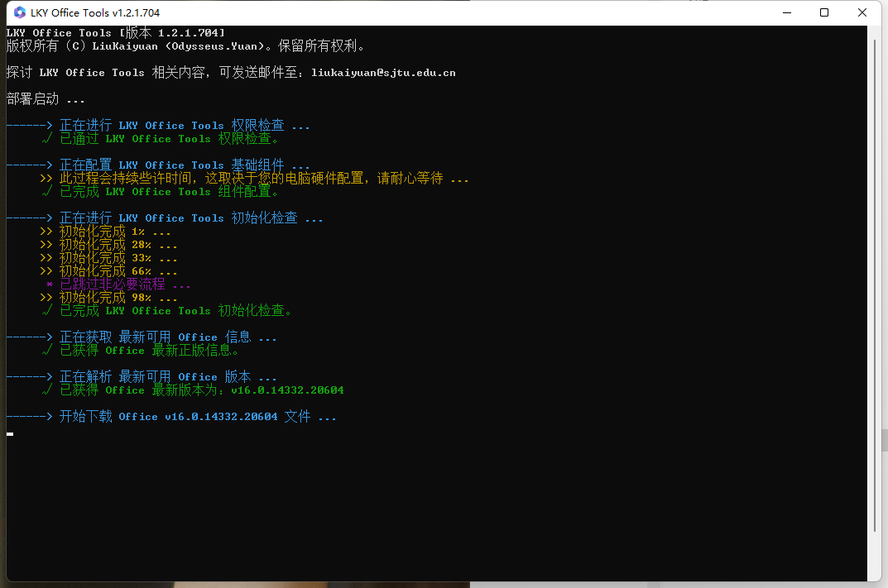The image size is (888, 588).
Task: Click the version line showing 1.2.1.704
Action: click(116, 33)
